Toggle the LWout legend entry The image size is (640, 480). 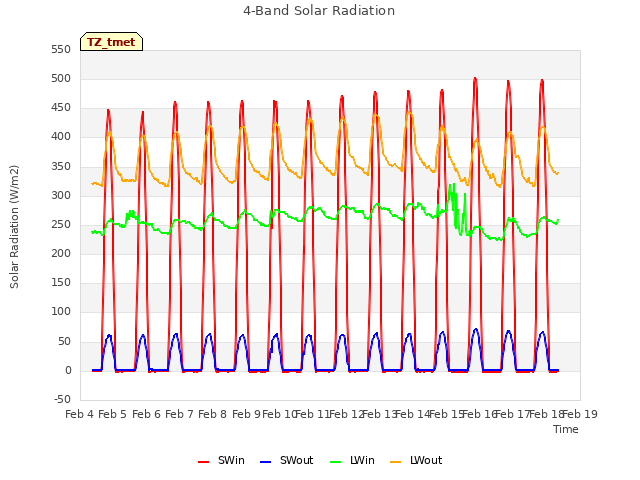coord(416,460)
